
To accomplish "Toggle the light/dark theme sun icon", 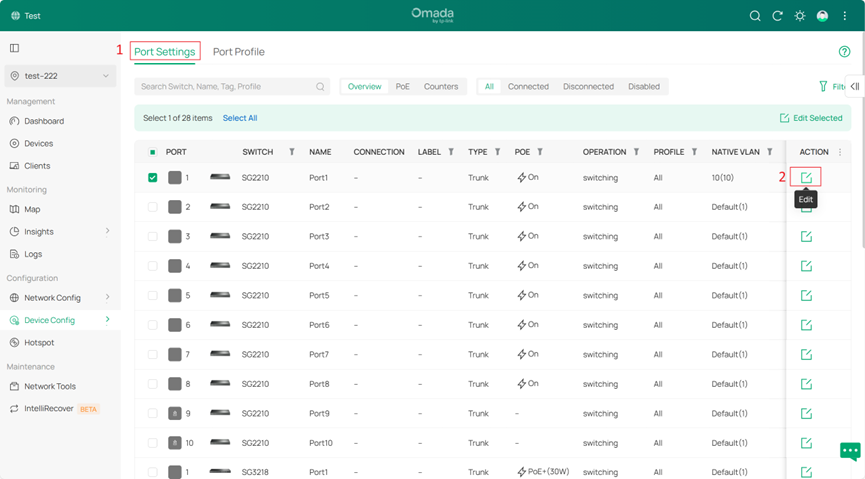I will (799, 16).
